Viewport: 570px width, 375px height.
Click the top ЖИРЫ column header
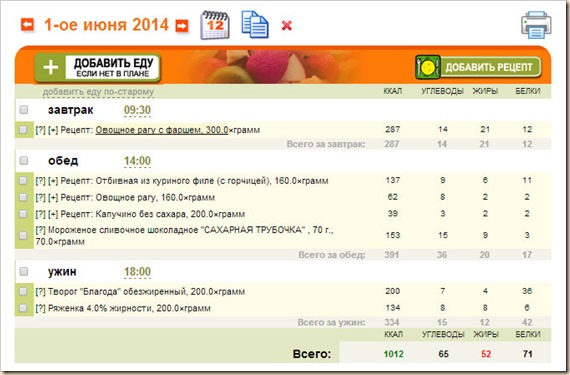485,91
